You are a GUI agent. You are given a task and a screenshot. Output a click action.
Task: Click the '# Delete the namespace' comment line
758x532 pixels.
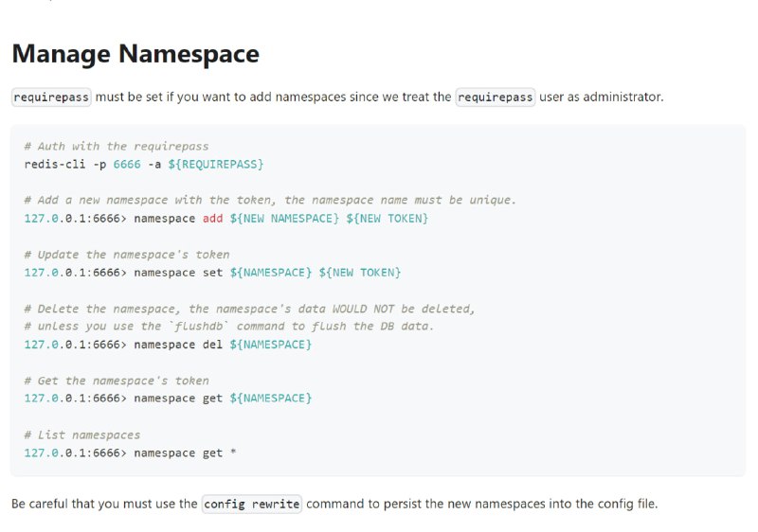coord(249,309)
